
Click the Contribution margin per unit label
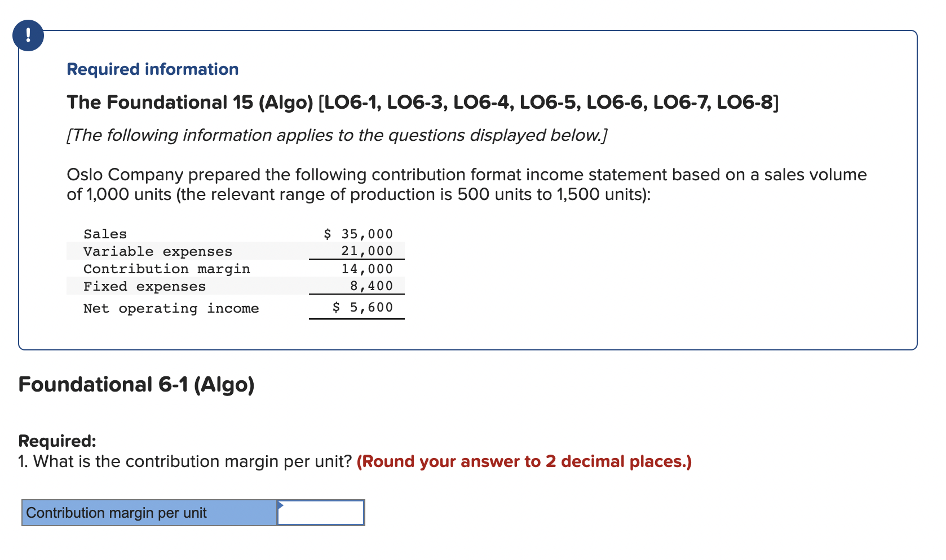pos(117,513)
